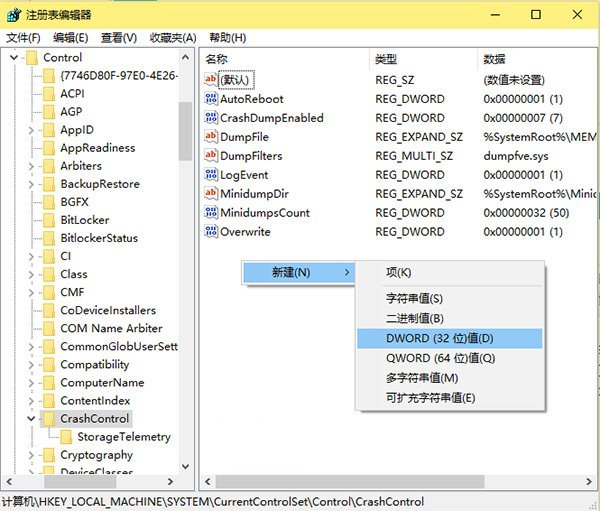This screenshot has width=600, height=511.
Task: Click the AutoReboot DWORD value icon
Action: 211,99
